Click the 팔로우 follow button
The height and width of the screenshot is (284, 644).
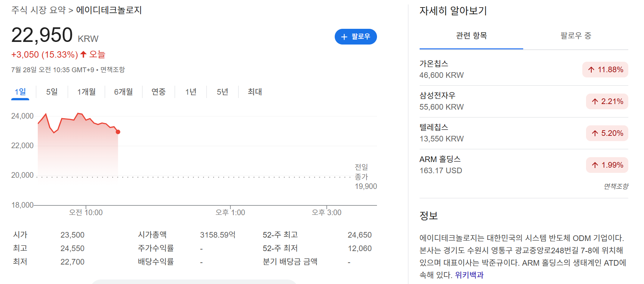click(x=356, y=37)
